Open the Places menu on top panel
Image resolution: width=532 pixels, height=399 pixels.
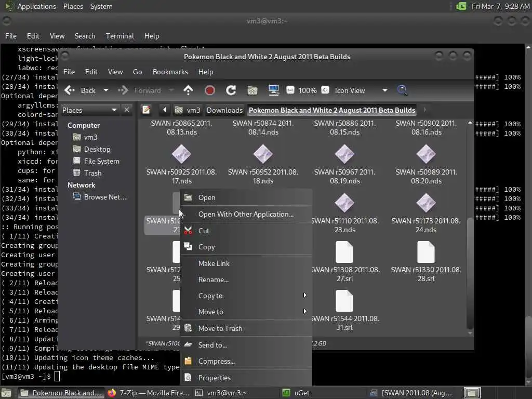(x=73, y=6)
